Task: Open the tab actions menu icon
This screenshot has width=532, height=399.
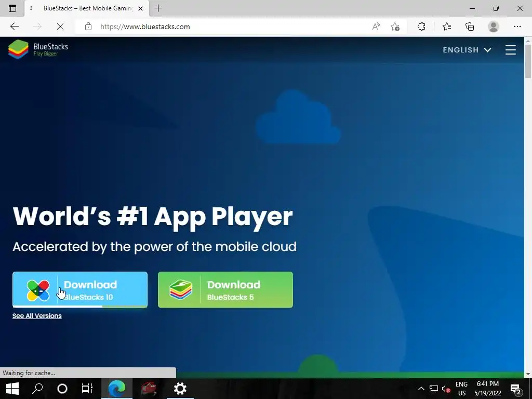Action: [x=12, y=8]
